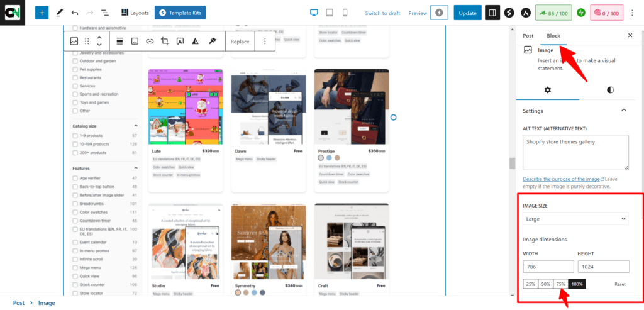Switch to Mobile preview device icon
The image size is (644, 310).
(345, 13)
